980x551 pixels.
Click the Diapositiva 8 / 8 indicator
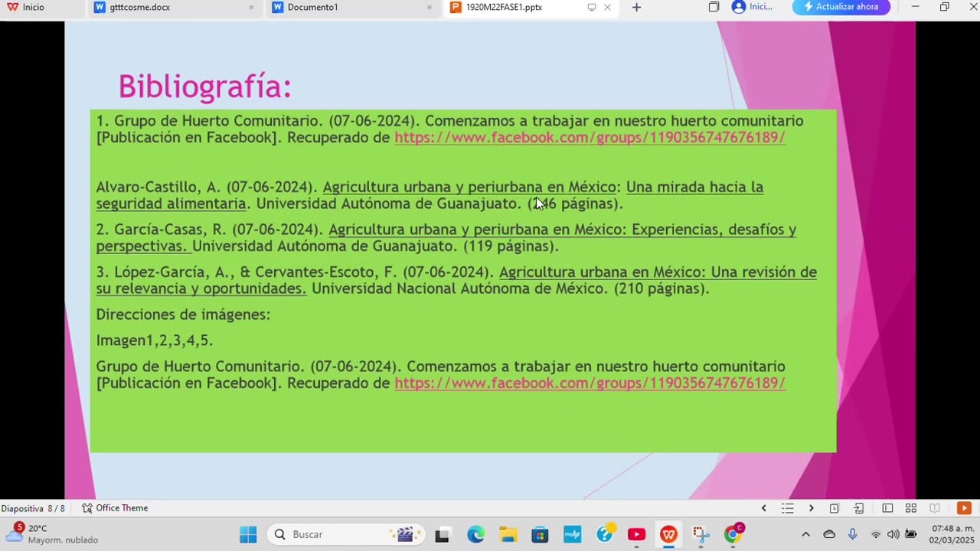click(33, 508)
